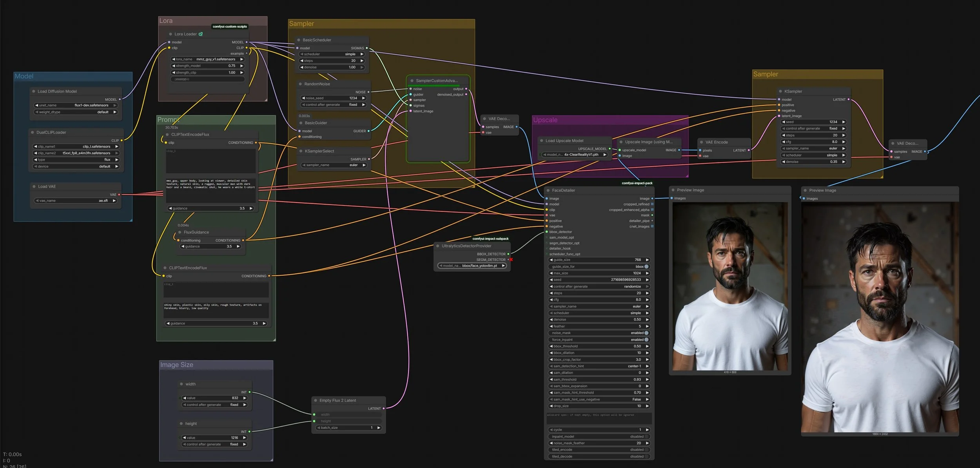Click the comfyui-custom-scripts badge label

(230, 27)
